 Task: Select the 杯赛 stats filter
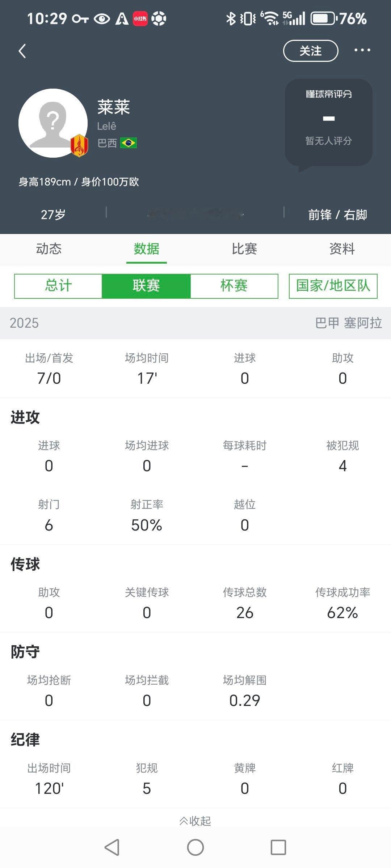(x=234, y=286)
